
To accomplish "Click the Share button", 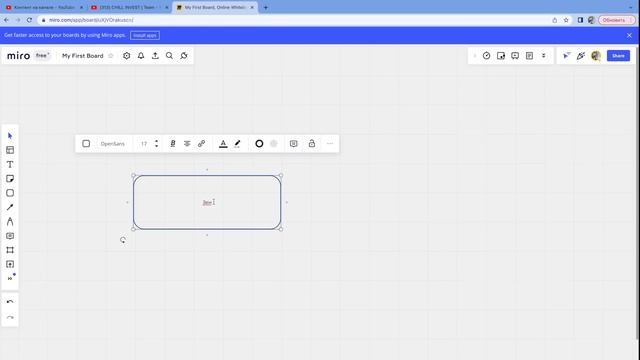I will point(618,56).
